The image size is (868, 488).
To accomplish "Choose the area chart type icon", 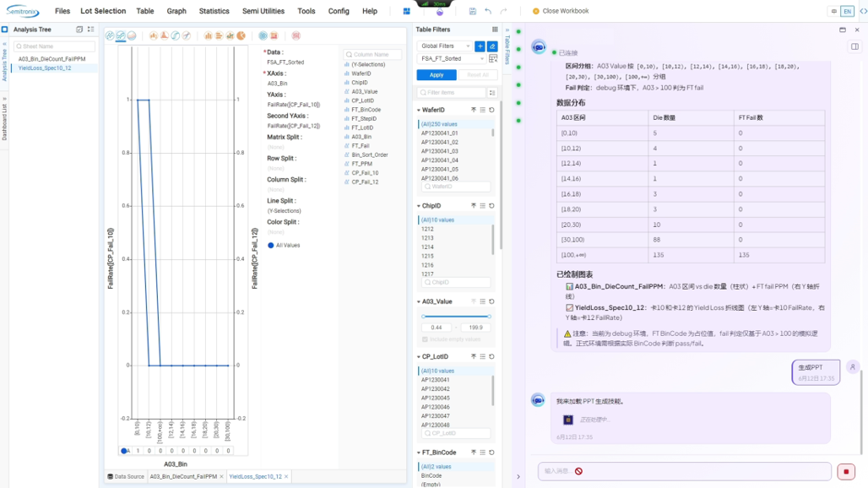I will (132, 36).
